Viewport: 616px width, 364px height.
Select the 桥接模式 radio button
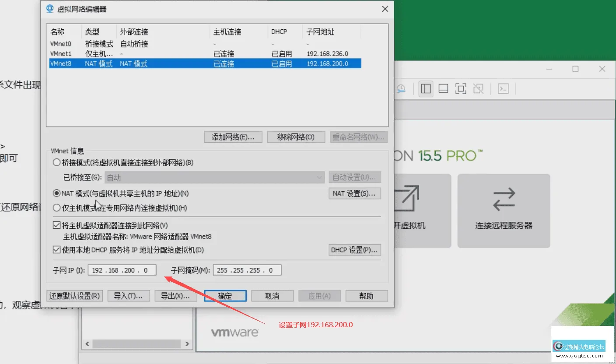pyautogui.click(x=57, y=162)
